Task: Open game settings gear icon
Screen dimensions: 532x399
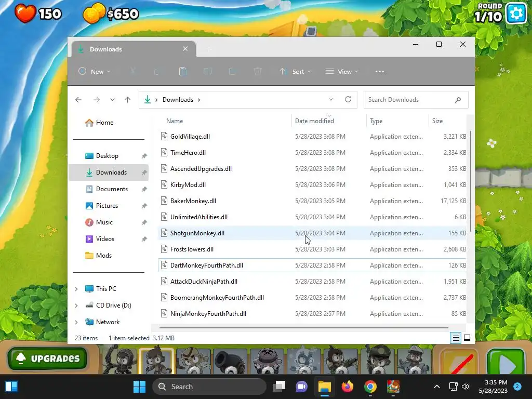Action: pos(516,14)
